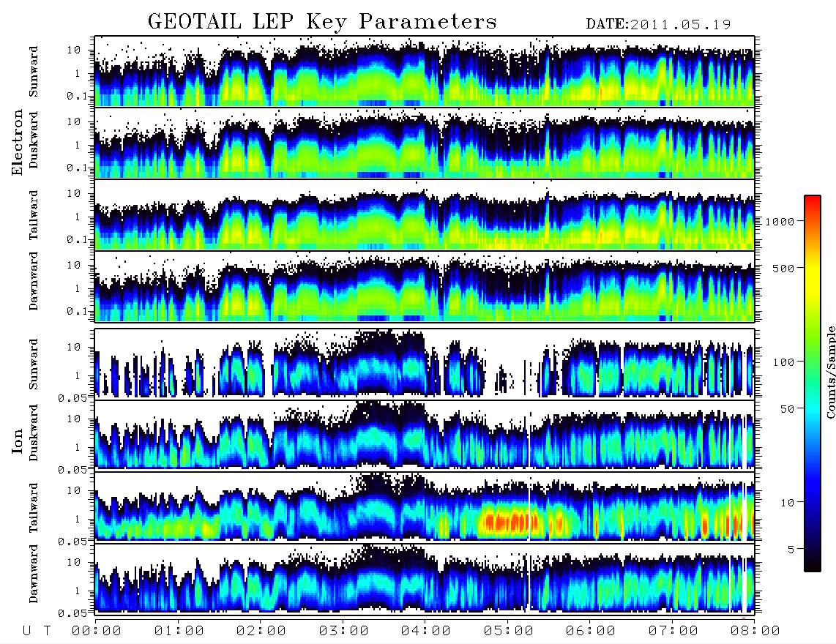Select the Ion Duskward spectrogram panel
The height and width of the screenshot is (644, 836).
pos(425,435)
